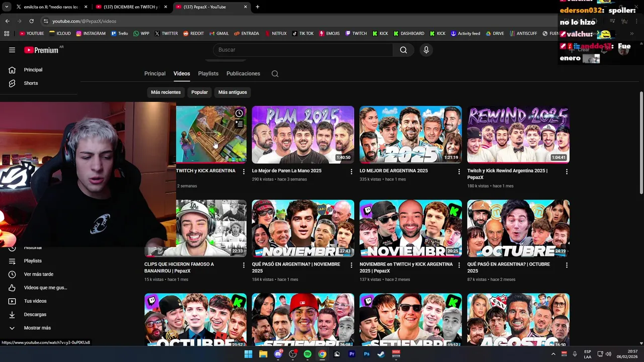Play the PLM 2025 video thumbnail

pyautogui.click(x=303, y=135)
